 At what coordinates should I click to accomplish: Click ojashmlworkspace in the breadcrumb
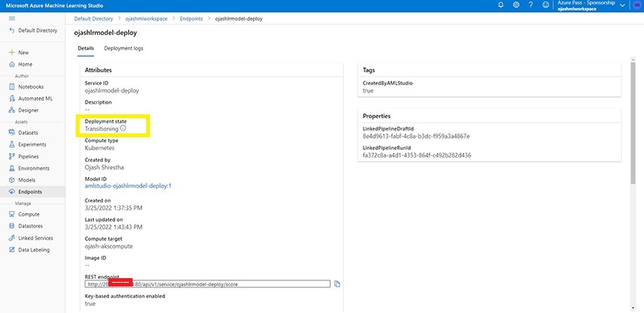click(x=146, y=19)
